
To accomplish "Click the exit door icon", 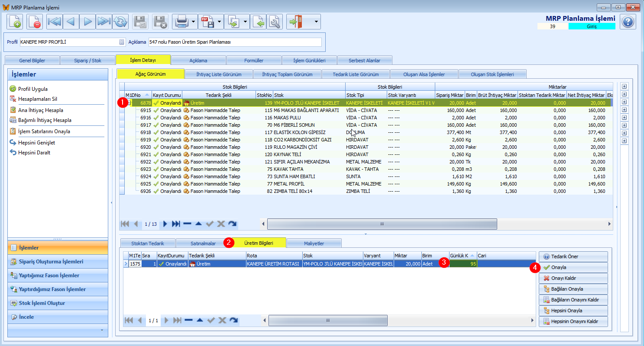I will 297,21.
